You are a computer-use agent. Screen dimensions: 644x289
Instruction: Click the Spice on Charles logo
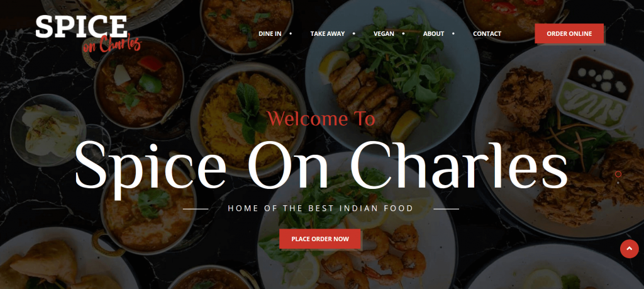88,34
